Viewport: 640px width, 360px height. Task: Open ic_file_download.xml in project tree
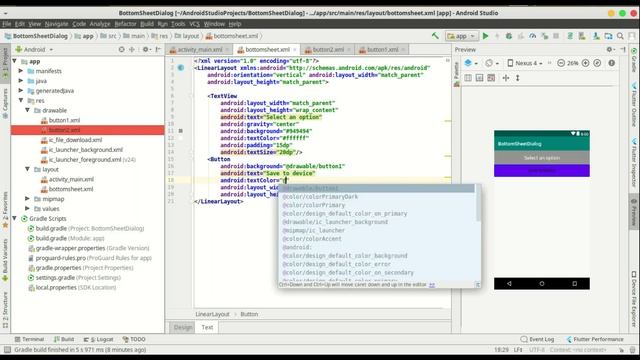click(x=75, y=140)
